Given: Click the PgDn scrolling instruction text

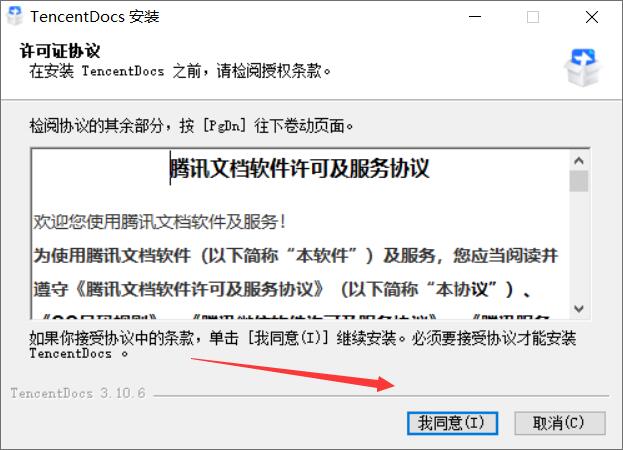Looking at the screenshot, I should 192,126.
